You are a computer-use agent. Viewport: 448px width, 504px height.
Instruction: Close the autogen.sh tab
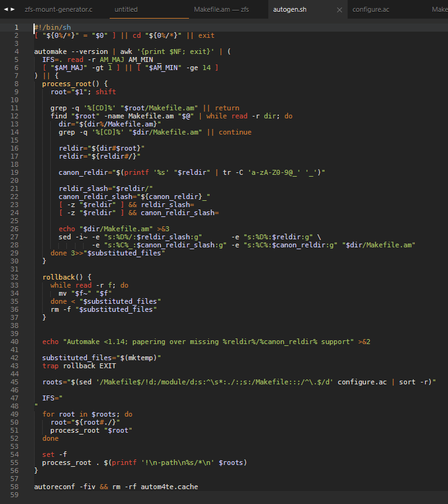point(339,10)
